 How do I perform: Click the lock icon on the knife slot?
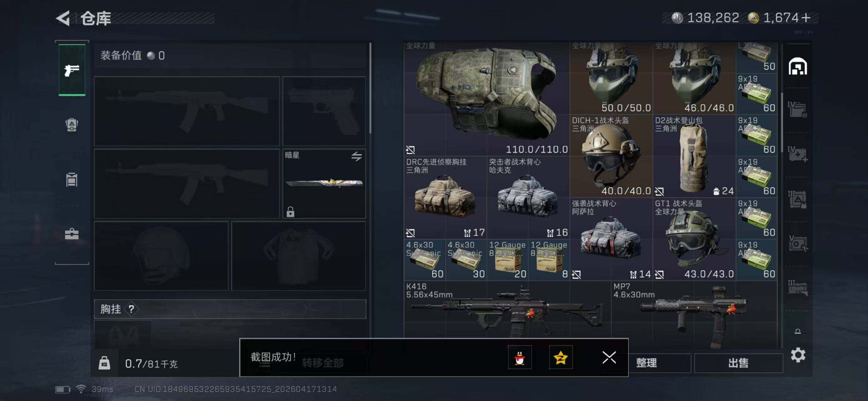290,212
